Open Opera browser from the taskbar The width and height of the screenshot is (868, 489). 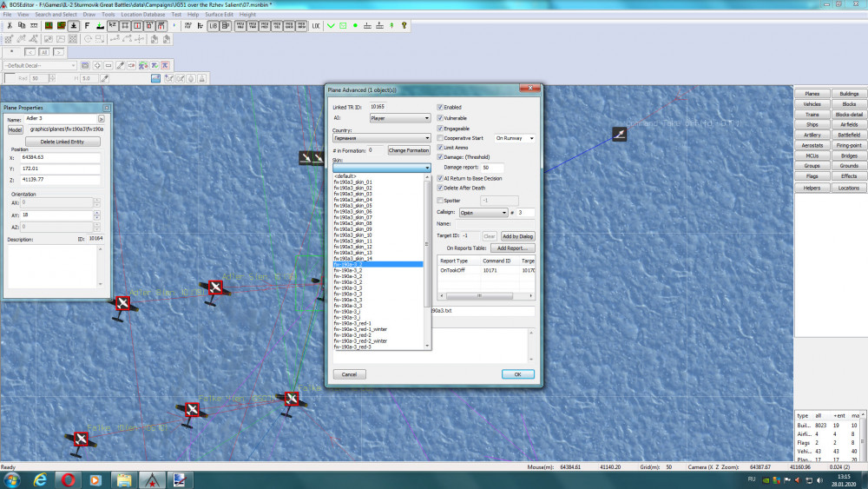(67, 479)
